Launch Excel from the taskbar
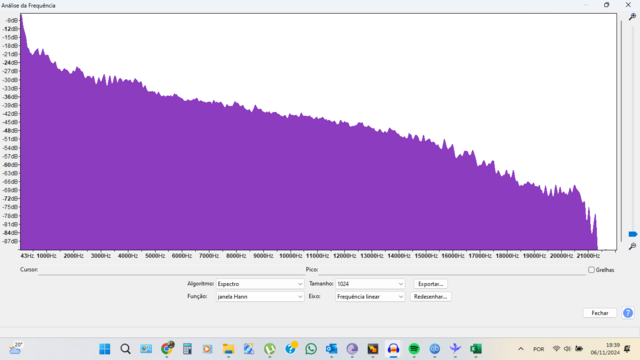The image size is (640, 360). pyautogui.click(x=476, y=349)
